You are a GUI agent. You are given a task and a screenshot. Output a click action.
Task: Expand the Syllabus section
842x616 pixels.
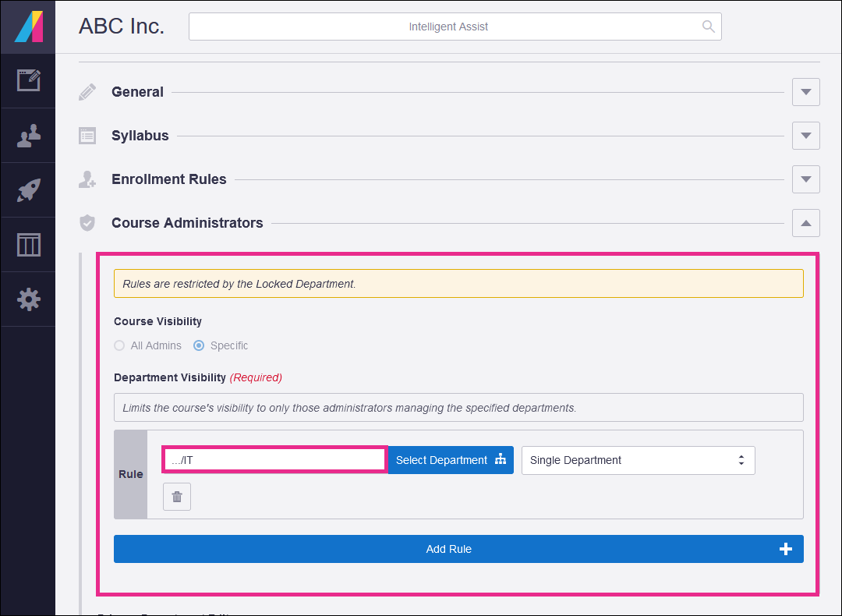pyautogui.click(x=805, y=135)
